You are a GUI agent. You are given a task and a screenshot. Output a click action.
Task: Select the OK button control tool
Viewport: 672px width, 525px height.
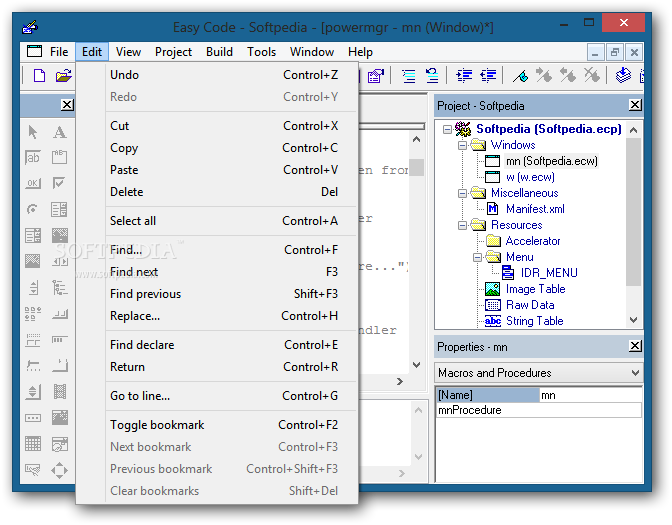tap(33, 183)
